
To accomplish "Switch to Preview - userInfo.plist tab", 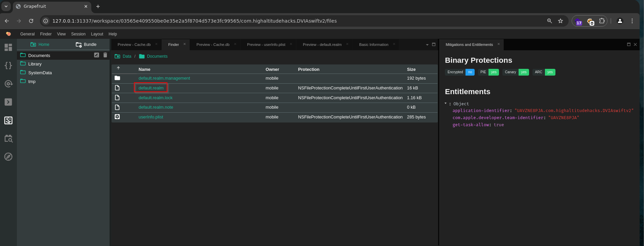I will [266, 45].
